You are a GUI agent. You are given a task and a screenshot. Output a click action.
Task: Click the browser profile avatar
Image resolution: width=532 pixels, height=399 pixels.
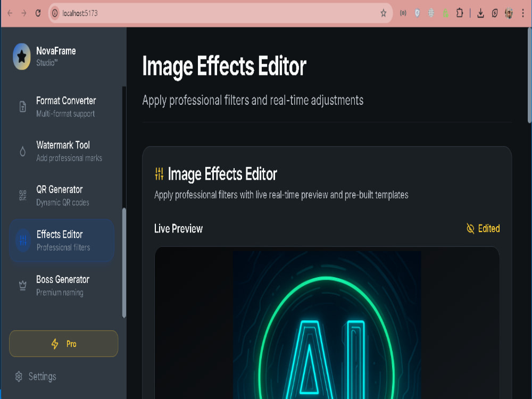point(509,13)
